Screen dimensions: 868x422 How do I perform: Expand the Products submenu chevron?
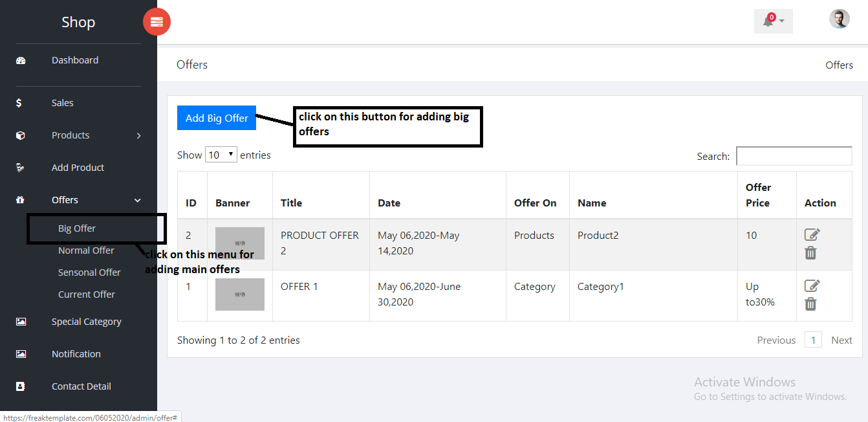coord(138,136)
